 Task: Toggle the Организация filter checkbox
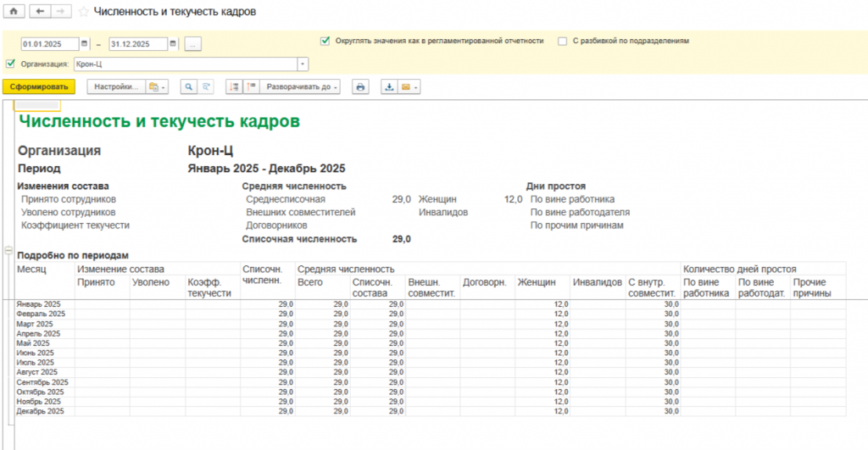pos(10,64)
